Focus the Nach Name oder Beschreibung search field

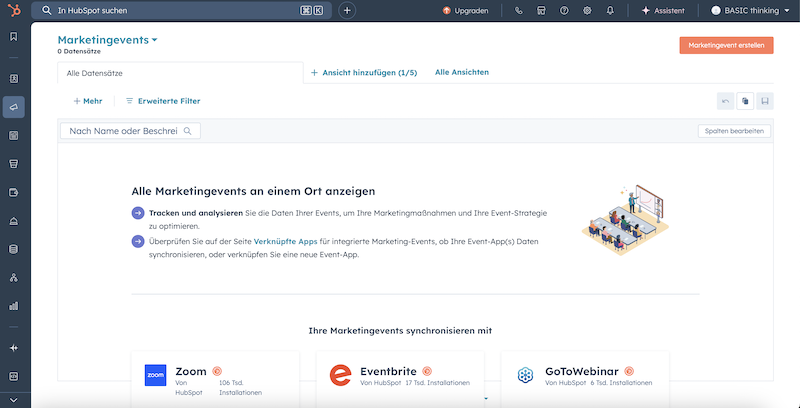[123, 131]
